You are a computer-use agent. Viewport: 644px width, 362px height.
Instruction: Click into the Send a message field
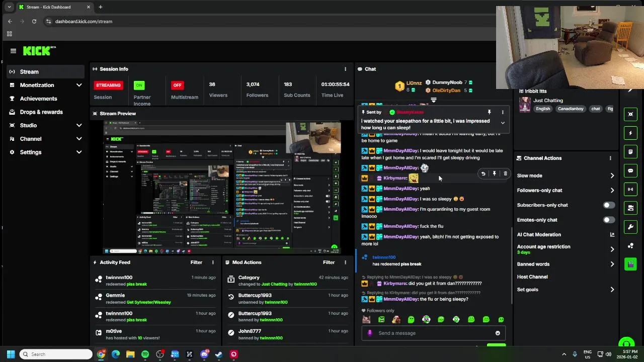coord(433,333)
